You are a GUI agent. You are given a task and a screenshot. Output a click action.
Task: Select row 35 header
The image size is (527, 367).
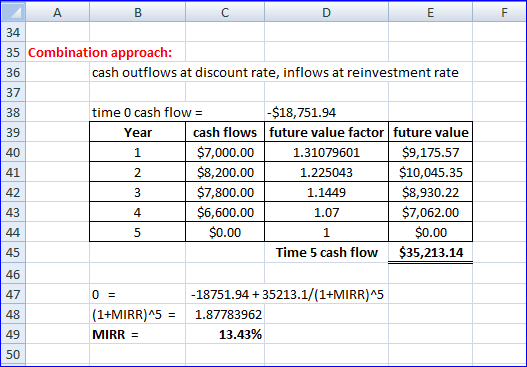(13, 52)
